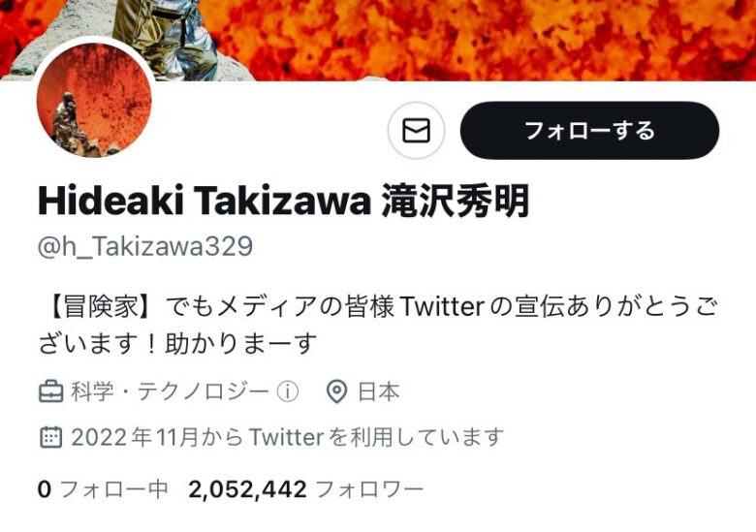Open direct message envelope icon
Screen dimensions: 756x532
[416, 130]
